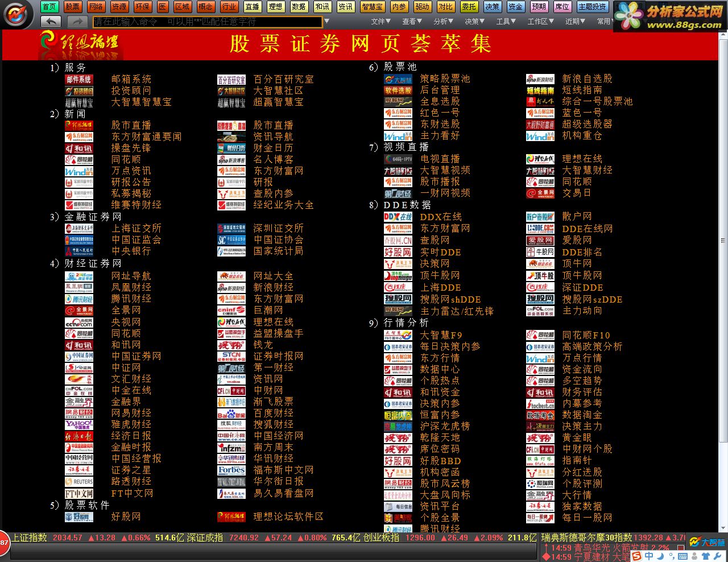The height and width of the screenshot is (562, 728).
Task: Click the DDX在线 logo icon
Action: point(398,217)
